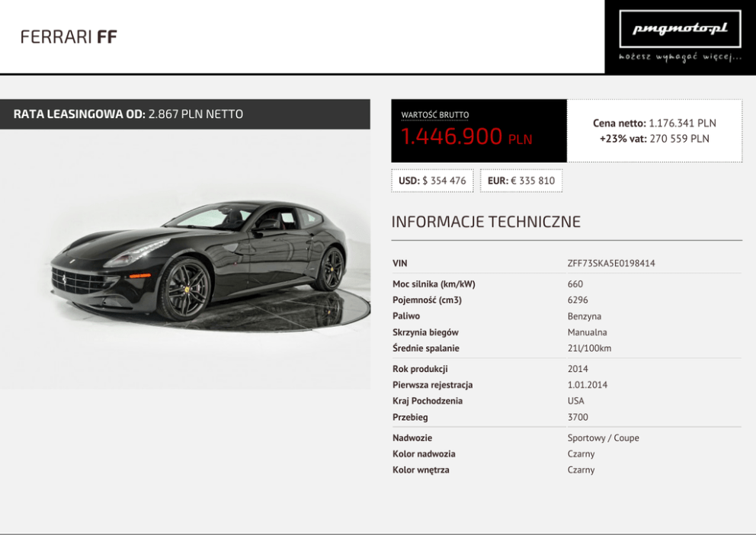Viewport: 756px width, 535px height.
Task: Click the Nadwozie value Sportowy / Coupe
Action: (603, 438)
